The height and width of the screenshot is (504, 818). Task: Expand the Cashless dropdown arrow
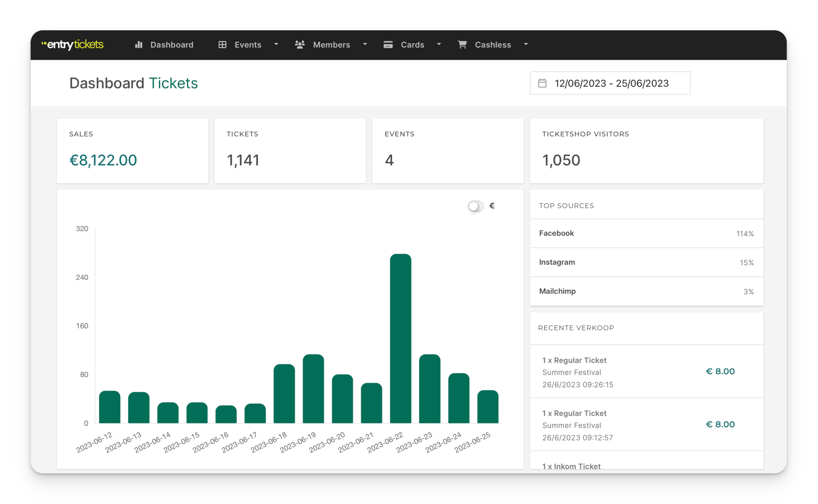tap(526, 44)
